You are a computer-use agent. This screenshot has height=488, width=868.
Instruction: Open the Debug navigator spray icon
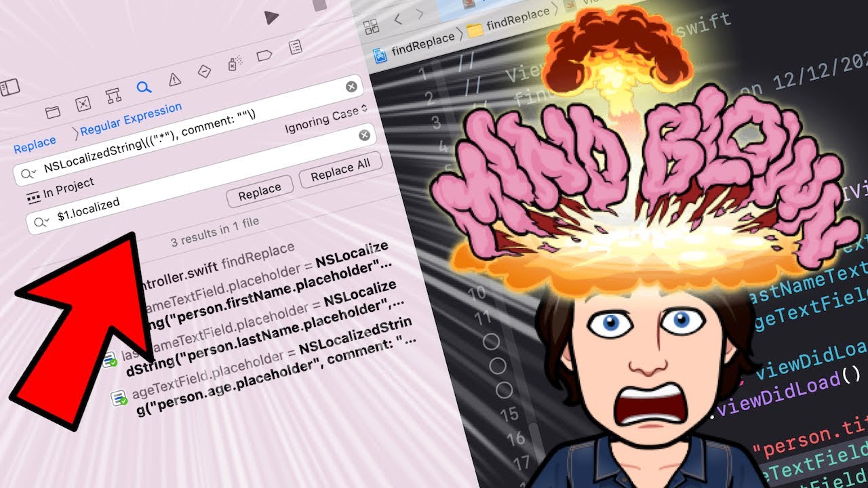coord(235,63)
